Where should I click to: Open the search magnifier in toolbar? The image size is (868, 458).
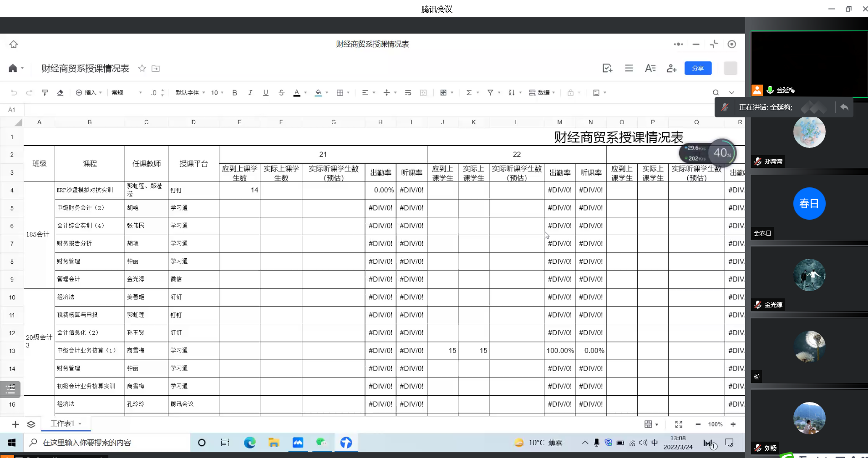tap(716, 93)
